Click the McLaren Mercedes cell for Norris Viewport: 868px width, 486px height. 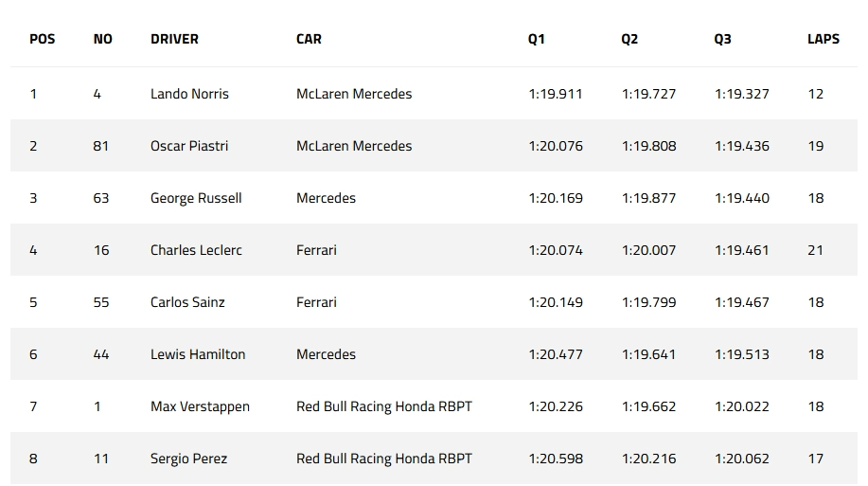[354, 94]
